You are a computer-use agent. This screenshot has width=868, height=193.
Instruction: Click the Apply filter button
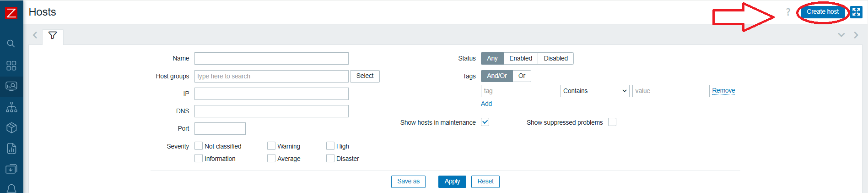point(452,182)
